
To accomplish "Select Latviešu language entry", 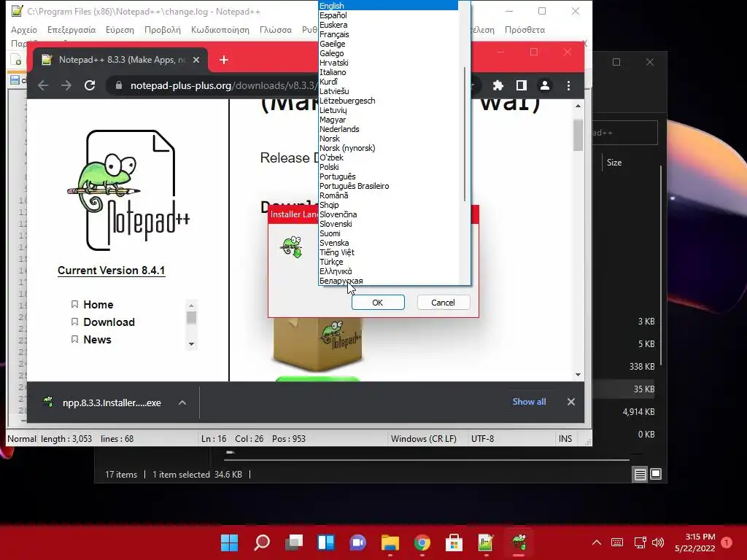I will coord(388,91).
